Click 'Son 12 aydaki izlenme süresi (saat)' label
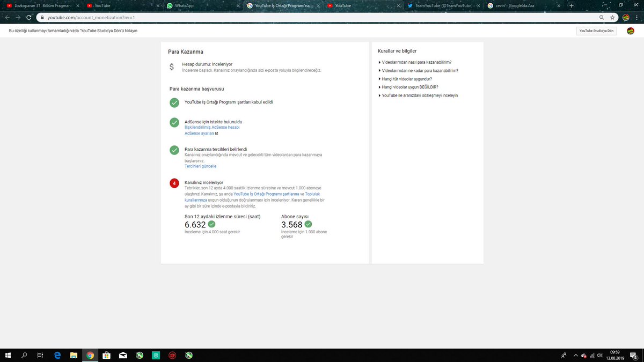 click(222, 217)
